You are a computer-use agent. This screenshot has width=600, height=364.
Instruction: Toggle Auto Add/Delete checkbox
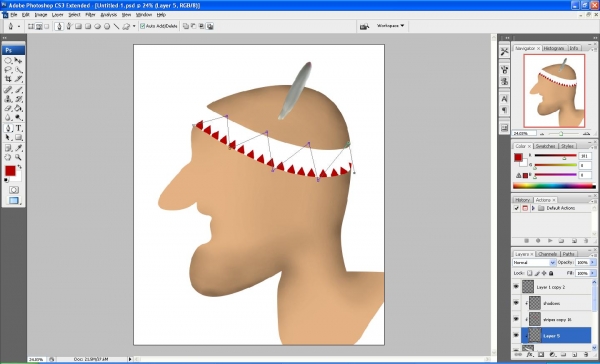click(142, 26)
